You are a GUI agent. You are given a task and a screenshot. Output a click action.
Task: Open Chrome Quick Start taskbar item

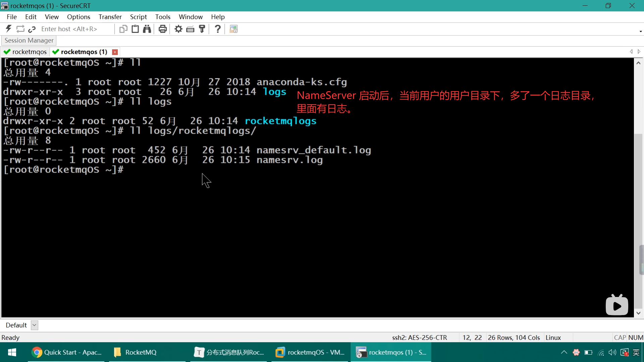coord(66,352)
